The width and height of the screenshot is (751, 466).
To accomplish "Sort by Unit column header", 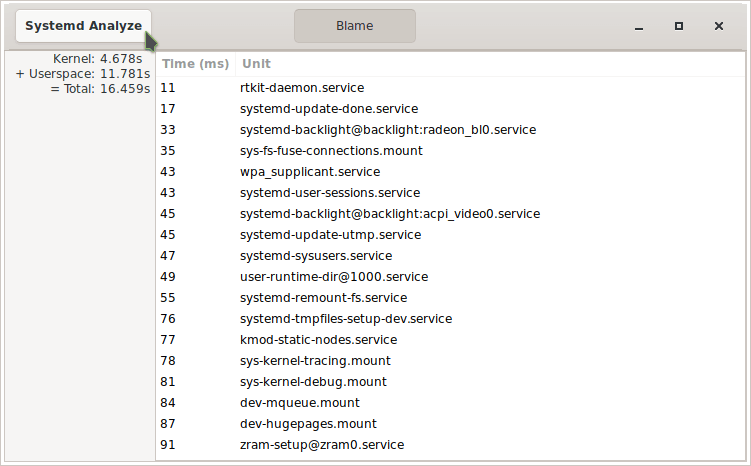I will point(490,64).
